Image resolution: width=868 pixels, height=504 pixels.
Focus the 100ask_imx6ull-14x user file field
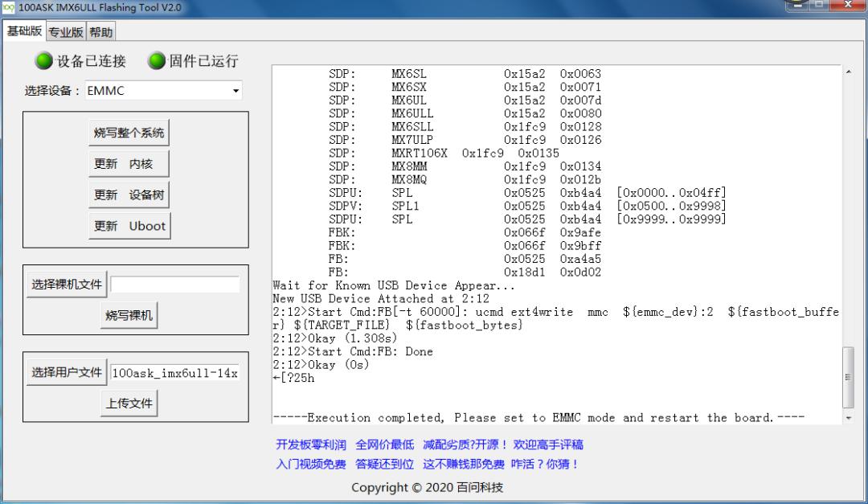[175, 373]
